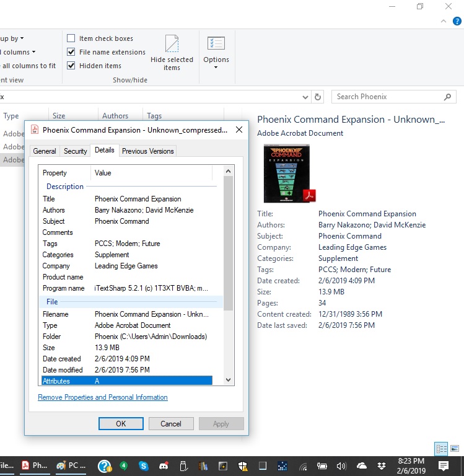Open the Wi-Fi network tray icon
Viewport: 464px width, 476px height.
pos(303,466)
